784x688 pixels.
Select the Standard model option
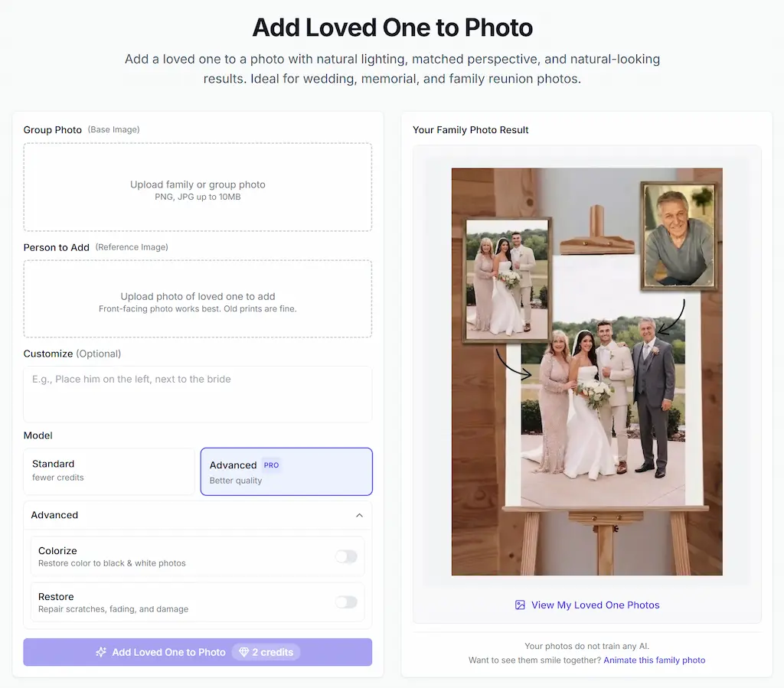(x=109, y=471)
